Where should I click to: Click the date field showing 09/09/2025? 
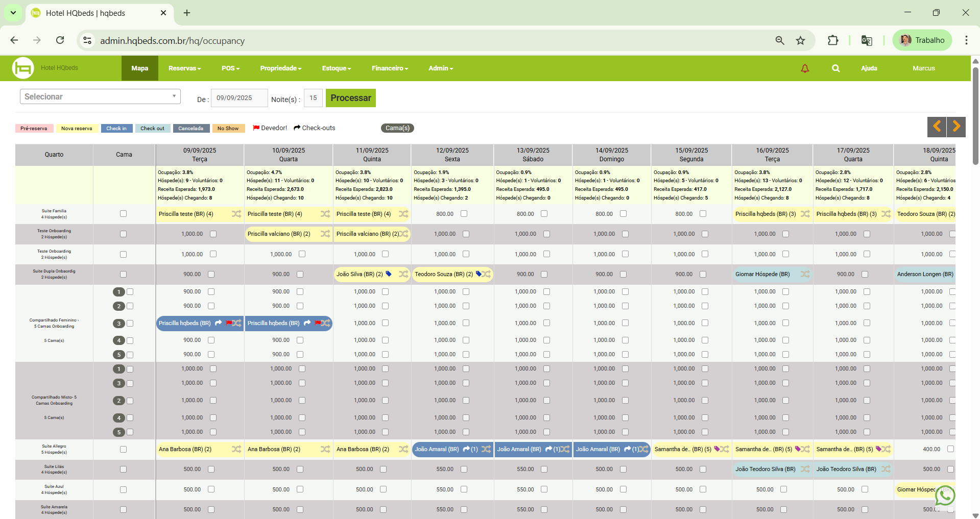pos(238,97)
